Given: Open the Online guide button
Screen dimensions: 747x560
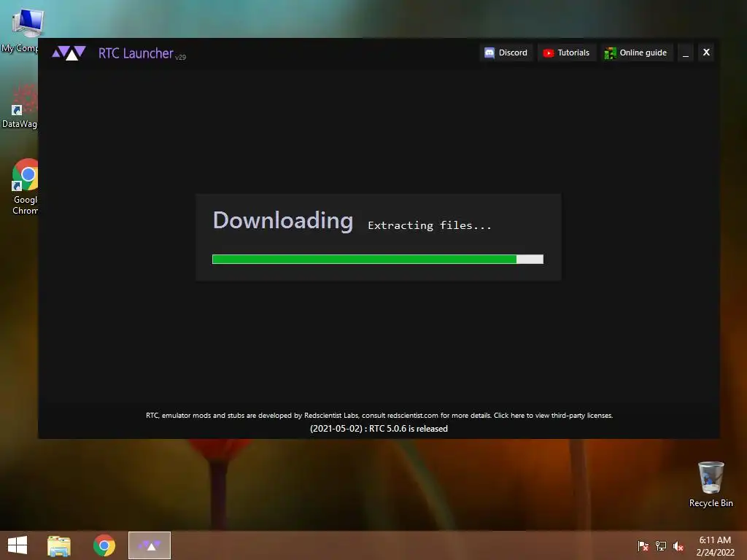Looking at the screenshot, I should pyautogui.click(x=636, y=52).
